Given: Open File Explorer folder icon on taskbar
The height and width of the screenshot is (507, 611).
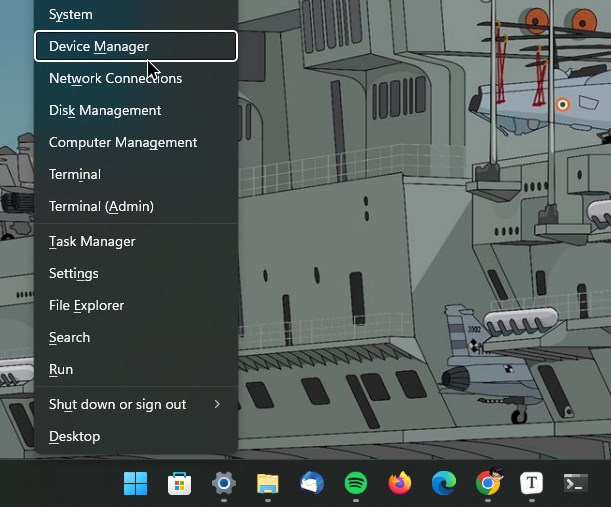Looking at the screenshot, I should [268, 483].
